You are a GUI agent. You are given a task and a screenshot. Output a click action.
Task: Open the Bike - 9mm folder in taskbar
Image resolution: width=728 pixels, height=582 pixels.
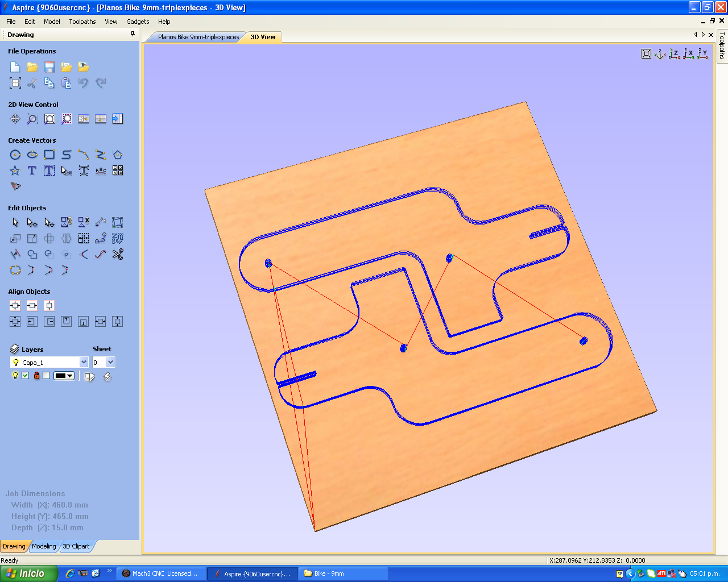343,573
